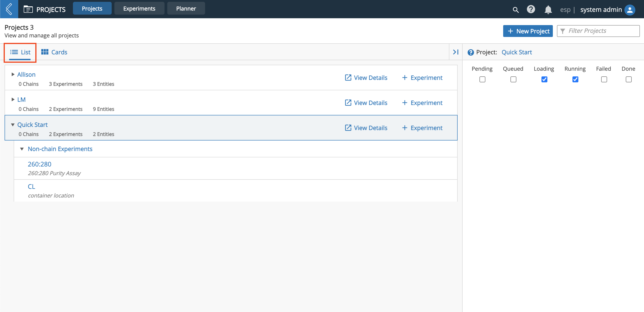
Task: Click the plus icon to add an LM experiment
Action: 404,103
